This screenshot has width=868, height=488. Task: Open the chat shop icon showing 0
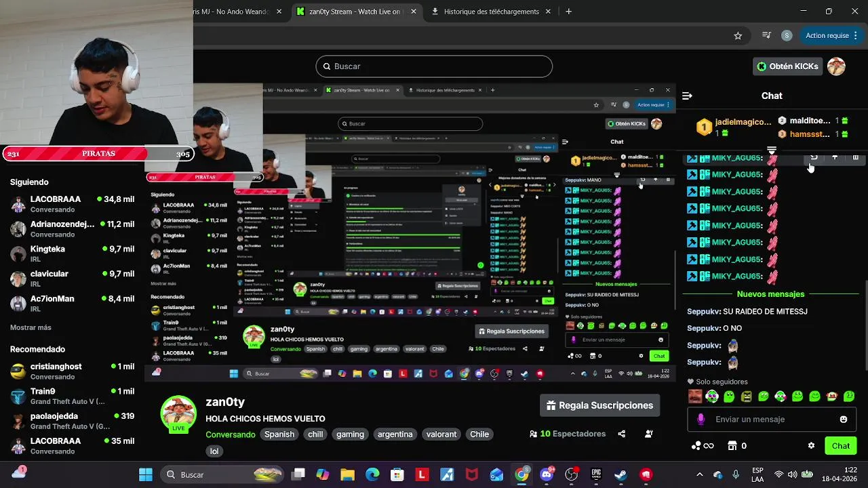(x=736, y=445)
